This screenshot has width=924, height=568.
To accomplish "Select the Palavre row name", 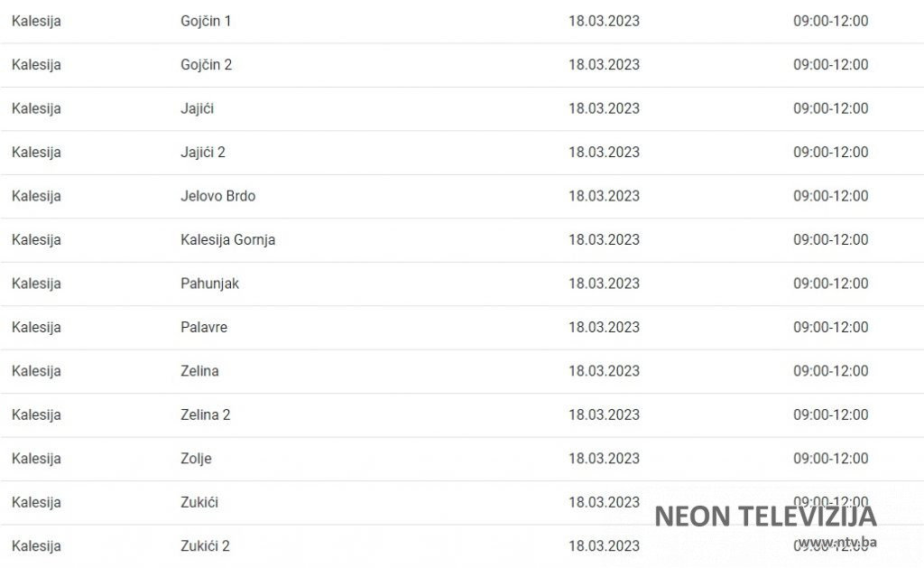I will [204, 328].
